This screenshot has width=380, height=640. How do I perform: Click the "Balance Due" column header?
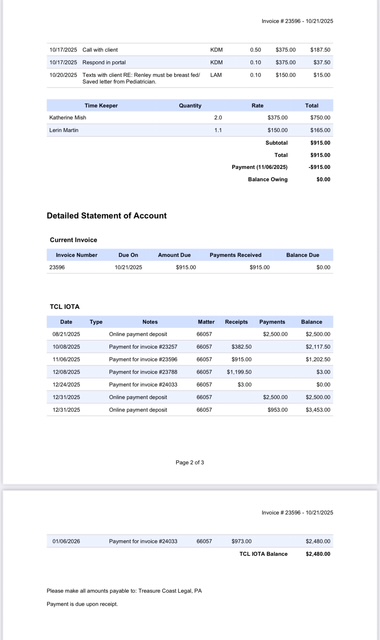click(302, 255)
